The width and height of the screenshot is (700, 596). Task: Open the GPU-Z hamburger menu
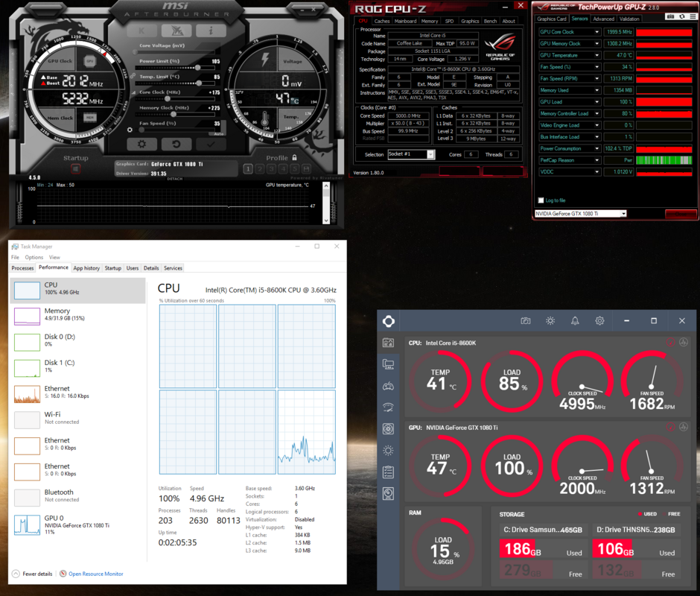[693, 16]
